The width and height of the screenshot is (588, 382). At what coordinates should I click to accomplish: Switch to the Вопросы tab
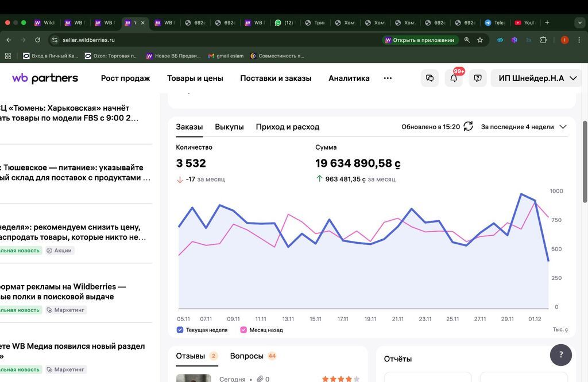253,356
